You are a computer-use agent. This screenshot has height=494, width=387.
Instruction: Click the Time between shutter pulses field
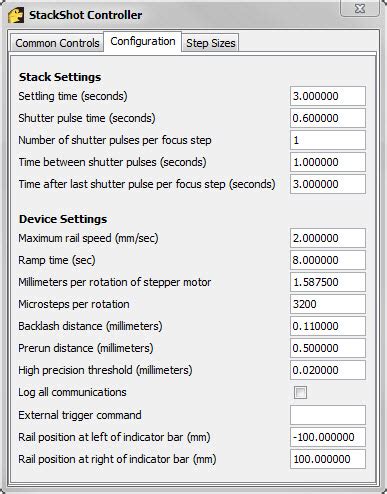click(x=328, y=162)
